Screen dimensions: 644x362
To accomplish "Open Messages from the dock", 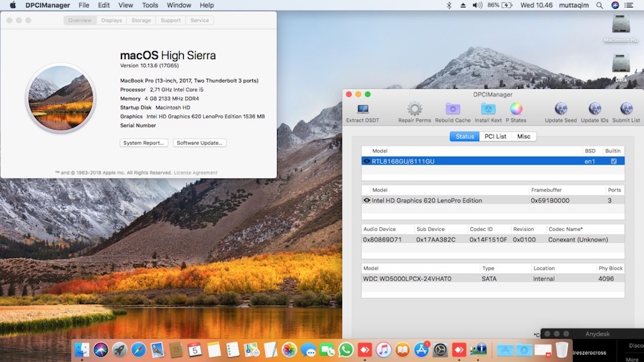I will coord(308,350).
